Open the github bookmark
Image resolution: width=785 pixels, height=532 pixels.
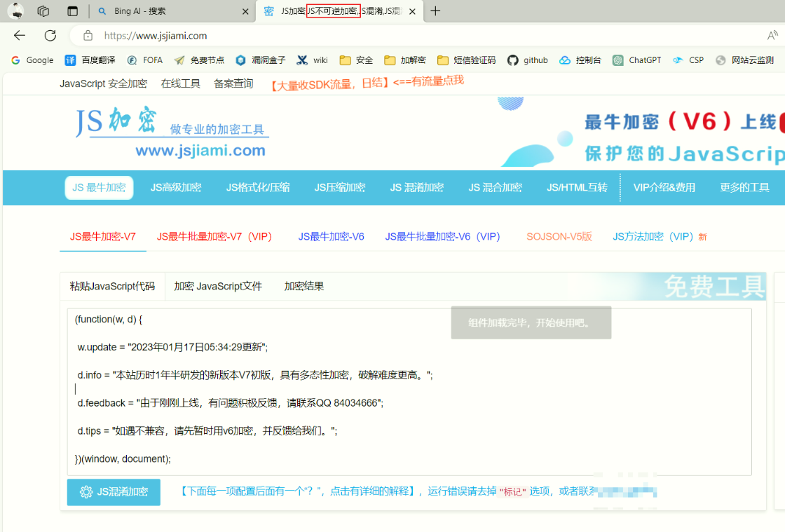pos(528,60)
